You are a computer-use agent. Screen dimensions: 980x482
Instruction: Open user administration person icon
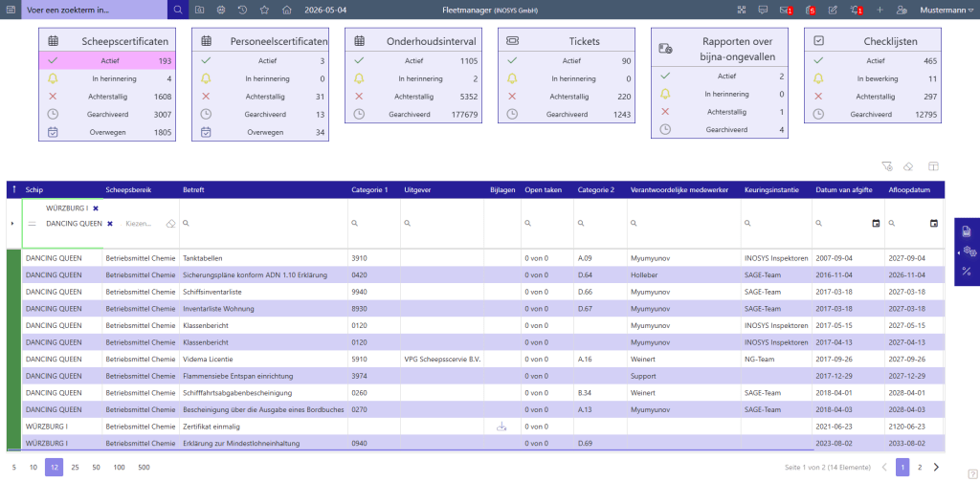[902, 10]
